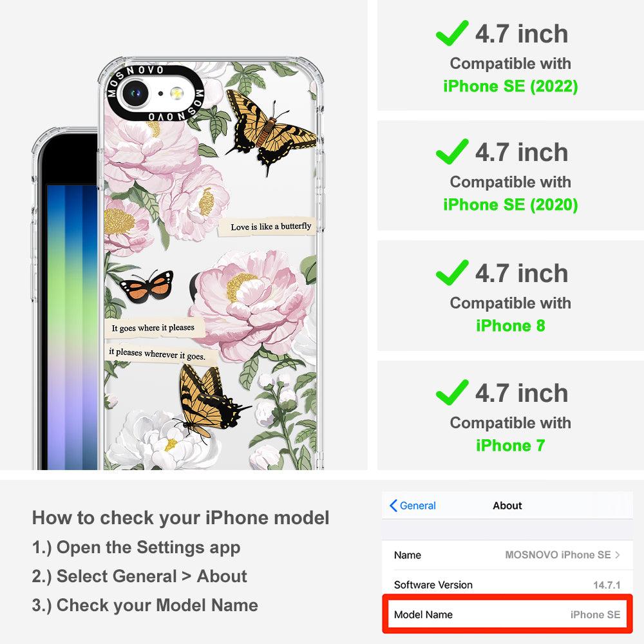Click the iPhone 7 compatibility label
The width and height of the screenshot is (644, 644).
coord(511,446)
